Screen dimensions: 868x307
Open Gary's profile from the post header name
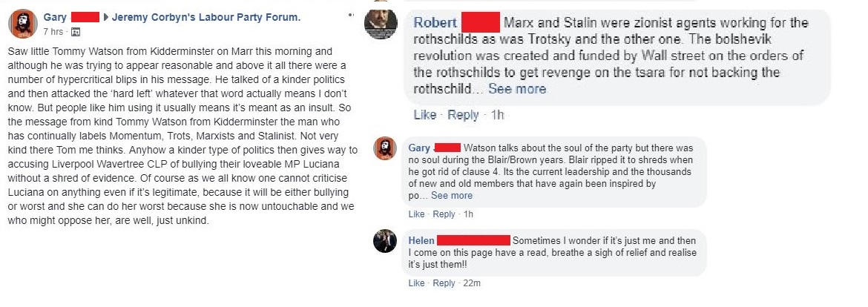[x=55, y=16]
